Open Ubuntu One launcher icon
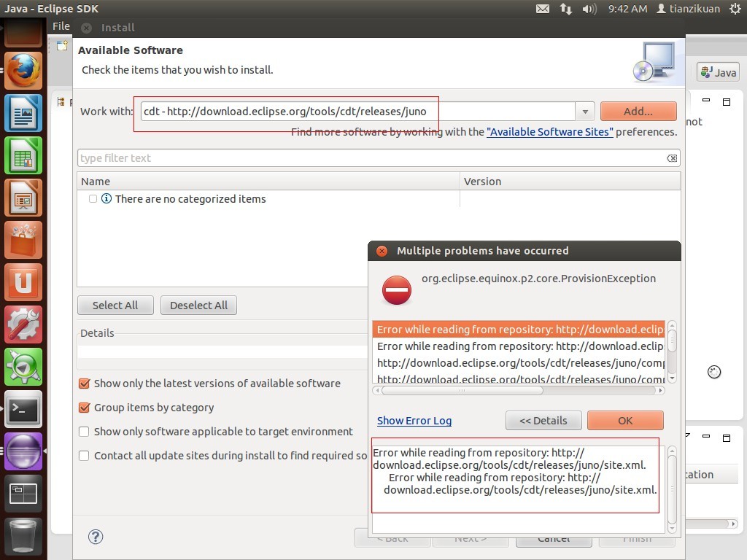The width and height of the screenshot is (747, 560). [x=23, y=282]
